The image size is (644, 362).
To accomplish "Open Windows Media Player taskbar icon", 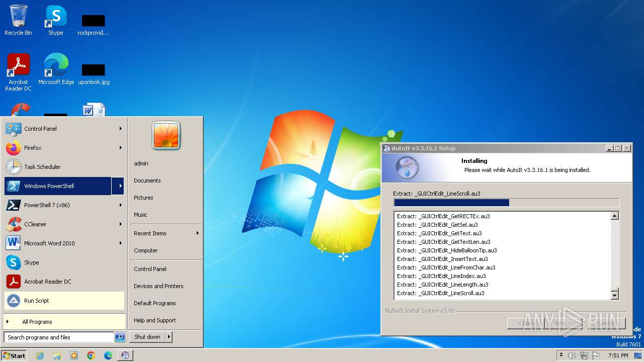I will click(74, 355).
